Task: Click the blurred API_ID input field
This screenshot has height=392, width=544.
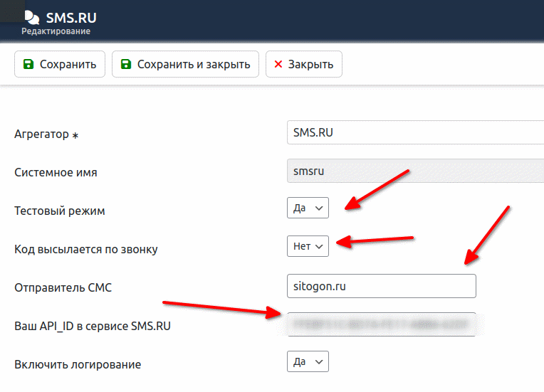Action: (381, 324)
